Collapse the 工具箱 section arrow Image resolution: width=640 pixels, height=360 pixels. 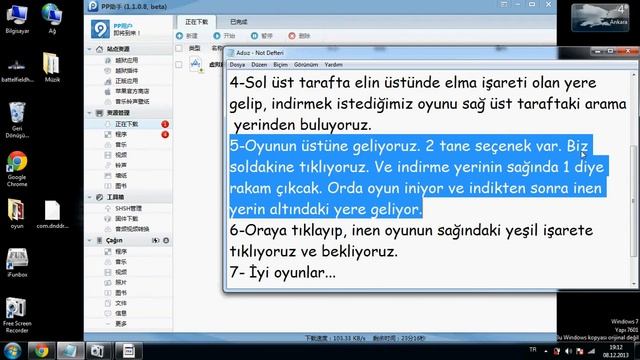[89, 197]
